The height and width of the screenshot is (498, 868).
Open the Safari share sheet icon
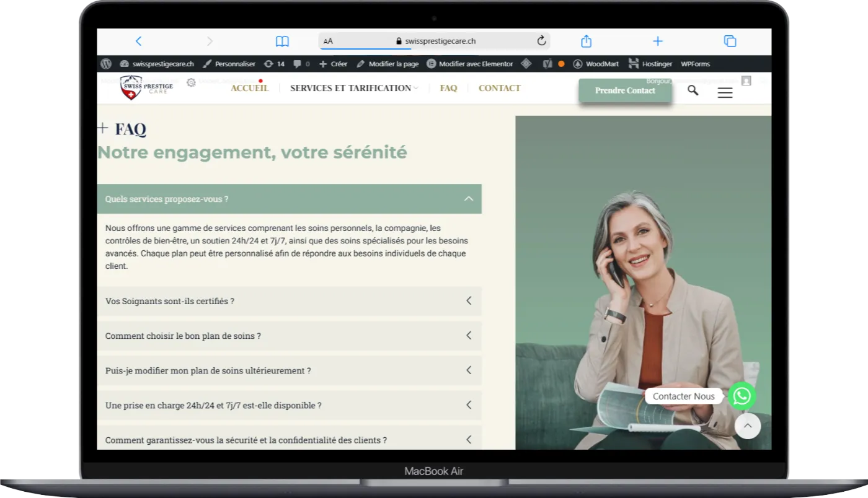tap(586, 41)
